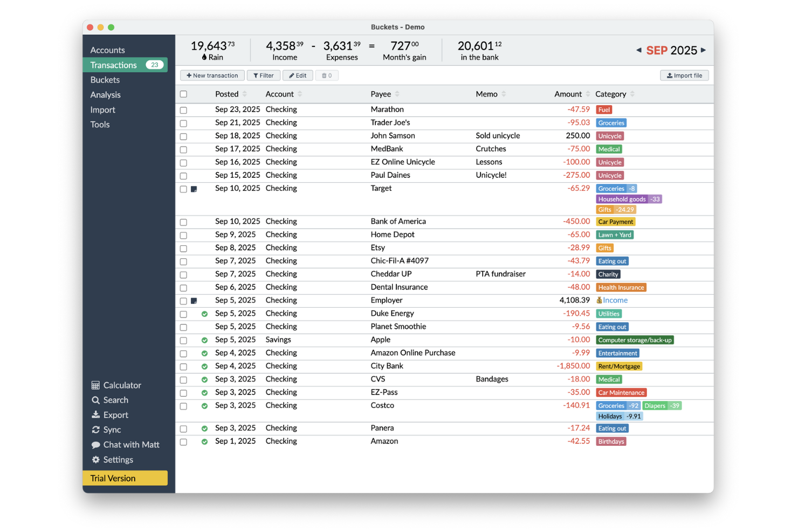Image resolution: width=798 pixels, height=532 pixels.
Task: Check the select-all checkbox in the table header
Action: click(x=183, y=94)
